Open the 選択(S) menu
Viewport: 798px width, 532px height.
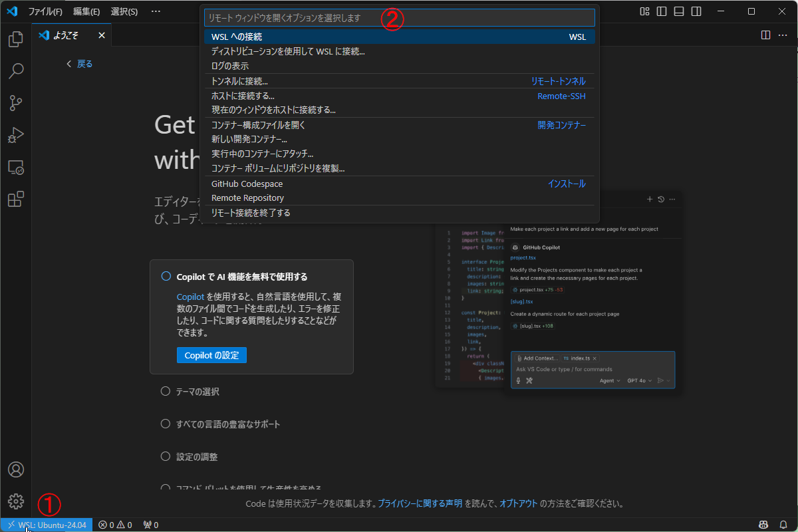[124, 11]
